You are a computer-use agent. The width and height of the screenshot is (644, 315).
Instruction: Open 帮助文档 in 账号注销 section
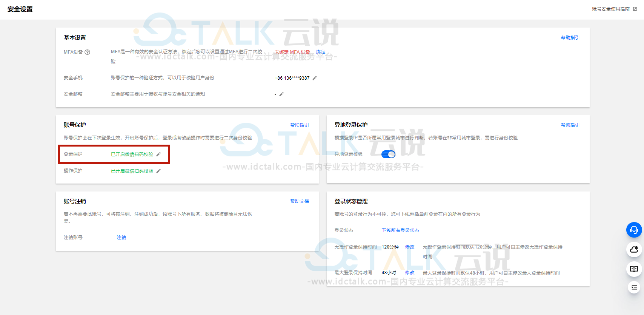point(300,201)
